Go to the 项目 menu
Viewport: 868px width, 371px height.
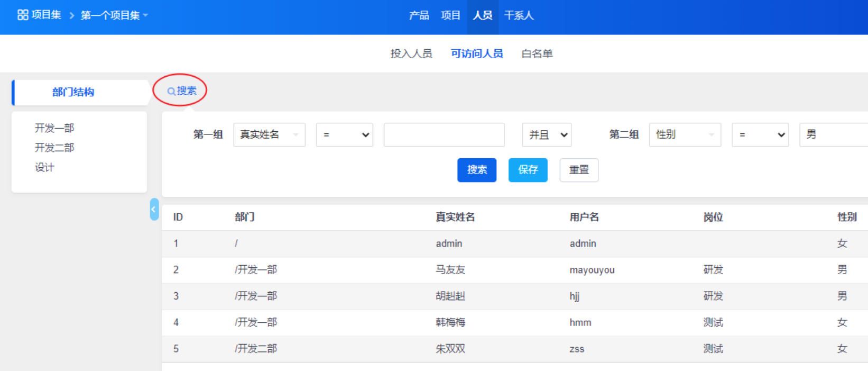(450, 15)
